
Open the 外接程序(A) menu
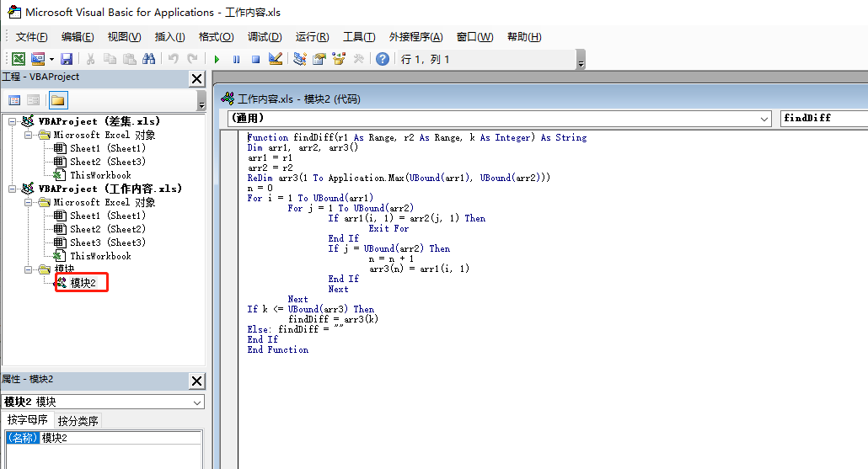(x=415, y=36)
